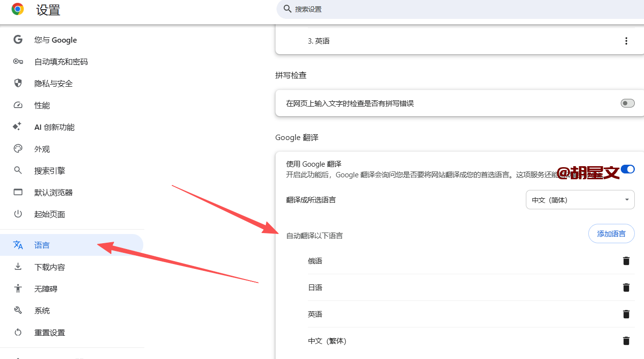This screenshot has width=644, height=359.
Task: Open 重置设置 in the sidebar
Action: click(49, 333)
